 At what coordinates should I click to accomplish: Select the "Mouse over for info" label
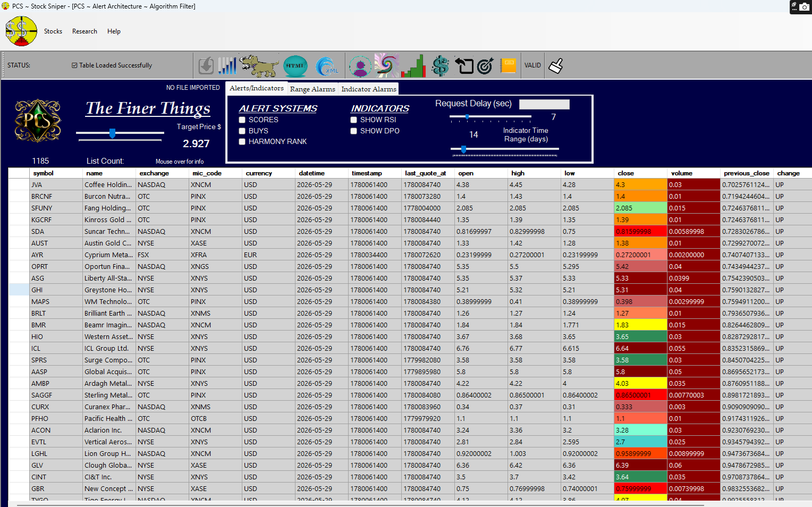(x=180, y=162)
